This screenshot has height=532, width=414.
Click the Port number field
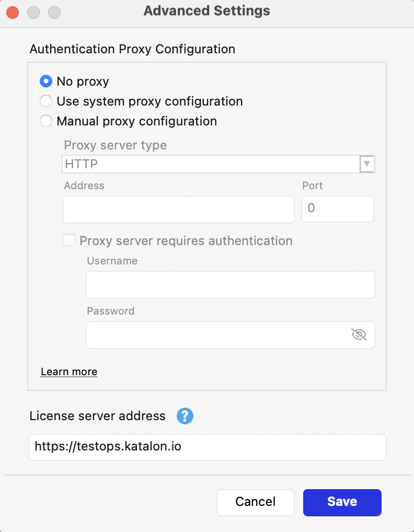tap(337, 209)
